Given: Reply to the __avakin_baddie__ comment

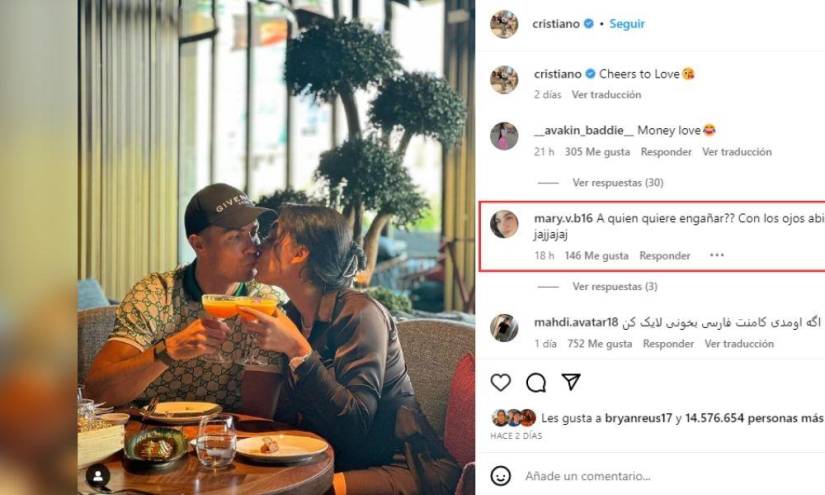Looking at the screenshot, I should click(x=666, y=152).
